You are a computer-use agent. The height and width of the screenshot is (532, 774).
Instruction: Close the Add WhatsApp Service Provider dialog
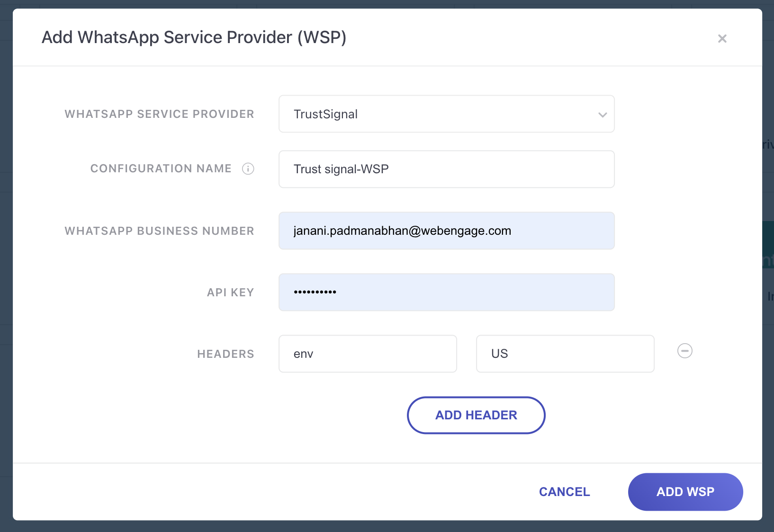pyautogui.click(x=722, y=38)
